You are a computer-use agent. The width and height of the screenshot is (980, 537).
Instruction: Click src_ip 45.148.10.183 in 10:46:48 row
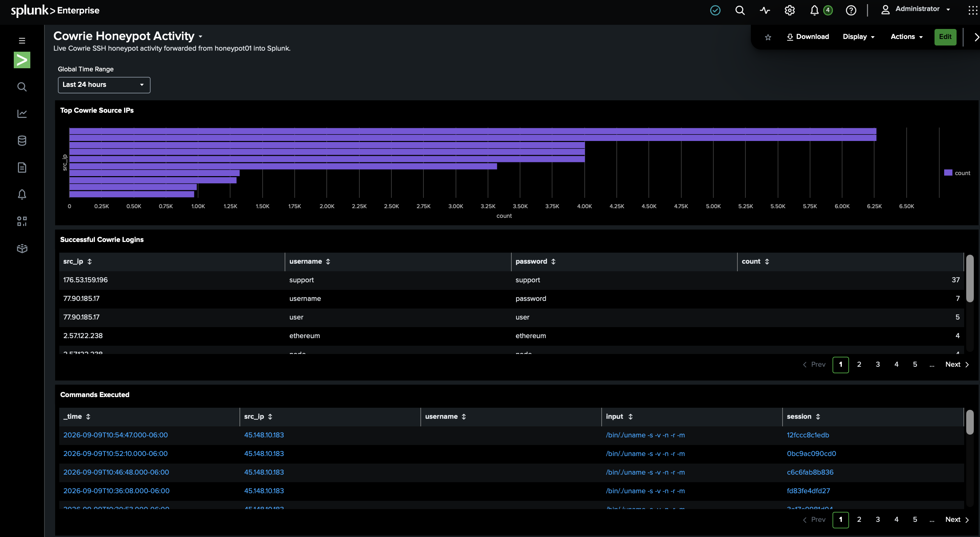[x=264, y=472]
